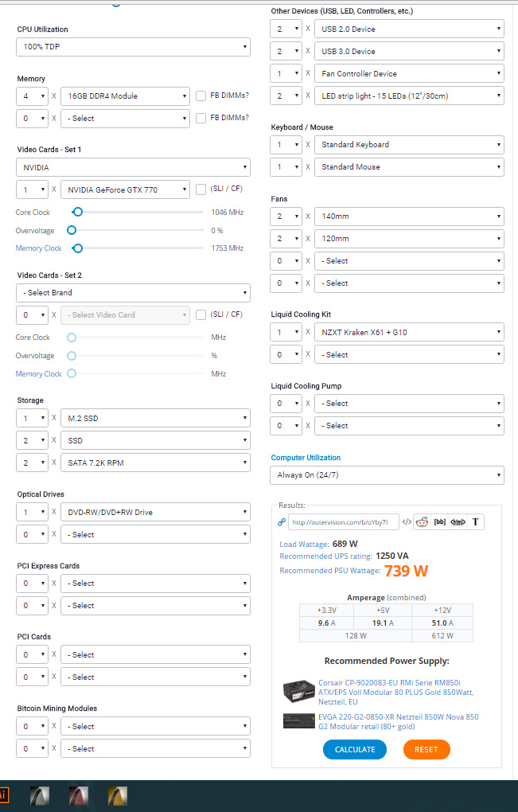Open the DVD-RW/DVD+RW Drive selector
518x812 pixels.
155,512
